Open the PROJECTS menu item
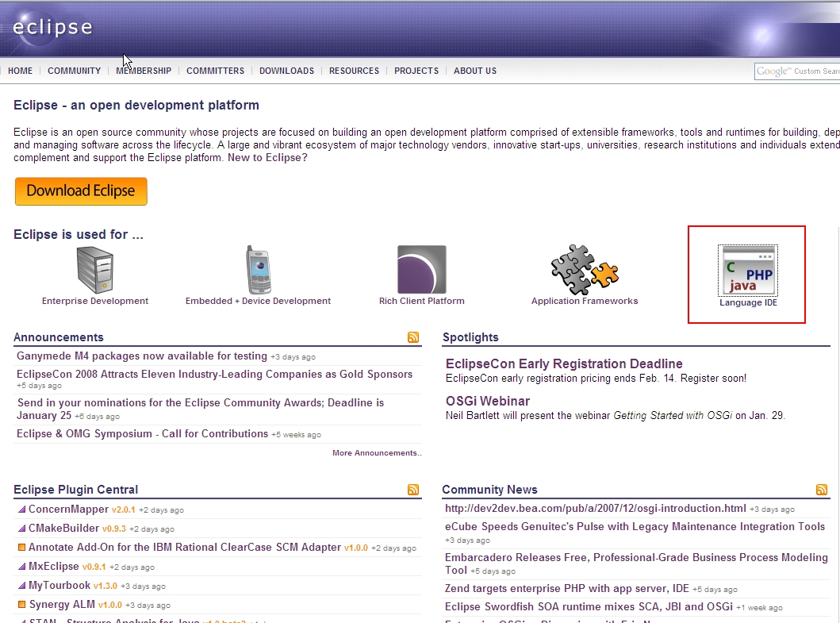The width and height of the screenshot is (840, 623). [416, 71]
